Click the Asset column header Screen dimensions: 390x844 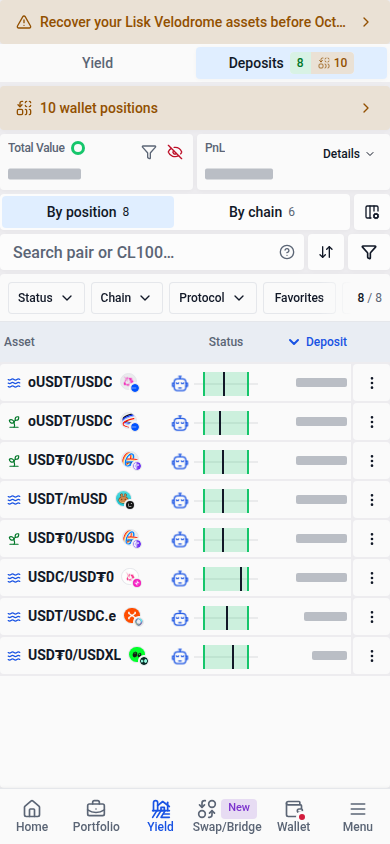[19, 342]
